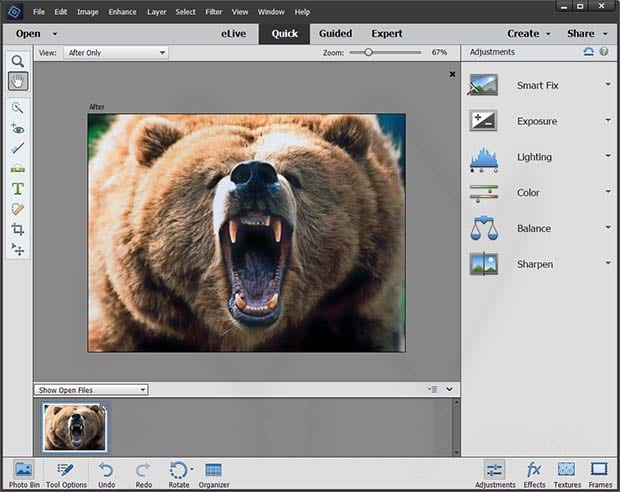Open the Layer menu
Screen dimensions: 620x492
[x=157, y=12]
